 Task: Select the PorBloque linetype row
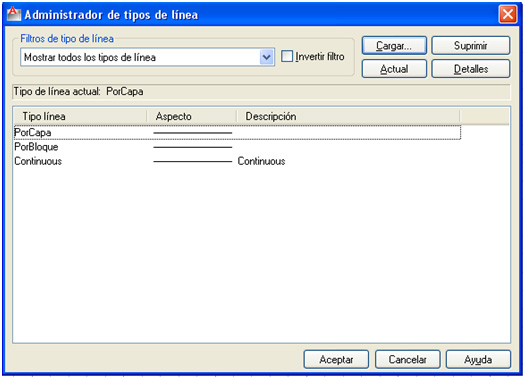pyautogui.click(x=237, y=147)
